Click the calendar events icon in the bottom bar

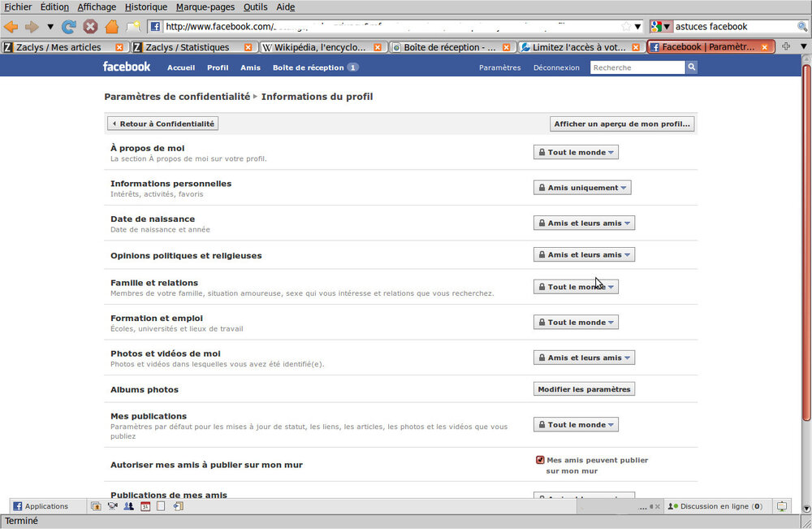pyautogui.click(x=145, y=506)
